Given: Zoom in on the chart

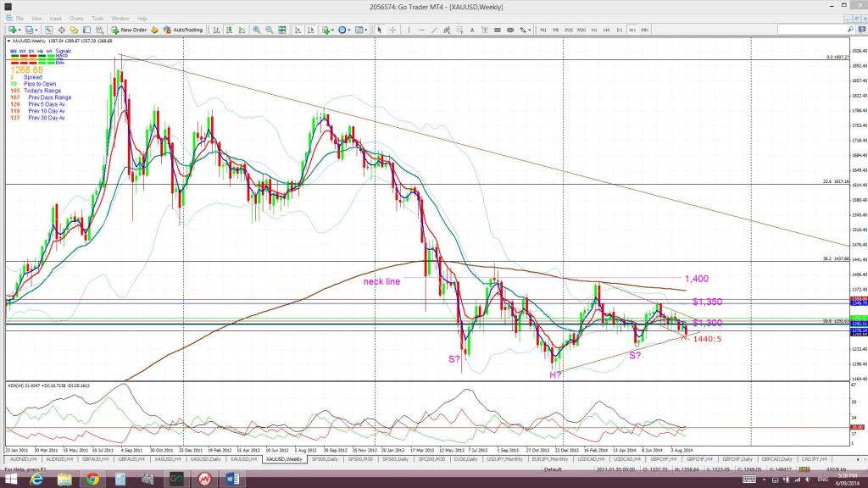Looking at the screenshot, I should pos(256,30).
